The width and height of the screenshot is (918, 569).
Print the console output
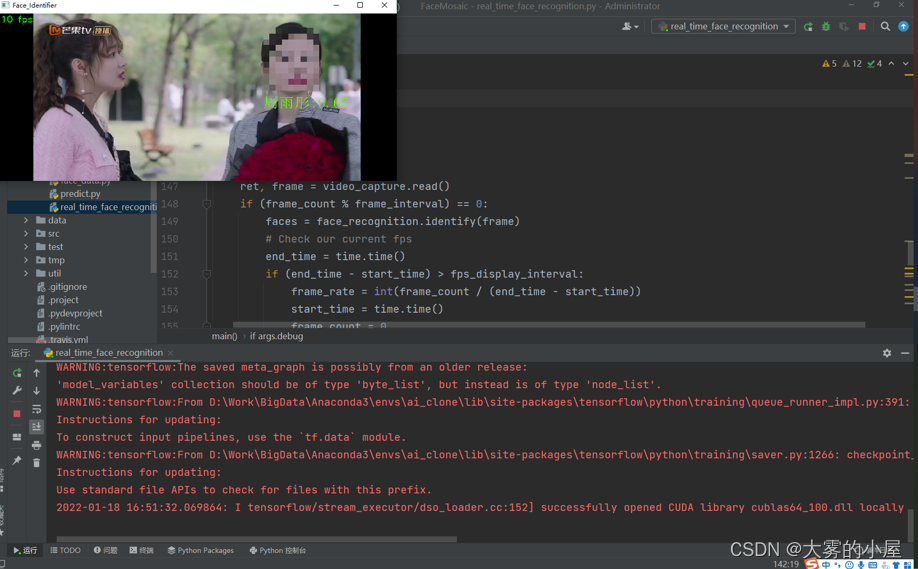click(36, 445)
